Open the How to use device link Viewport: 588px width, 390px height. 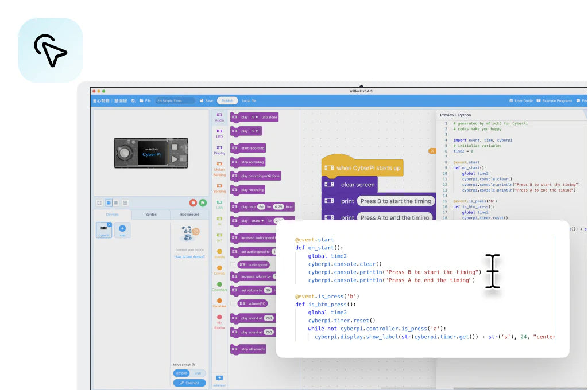tap(189, 256)
